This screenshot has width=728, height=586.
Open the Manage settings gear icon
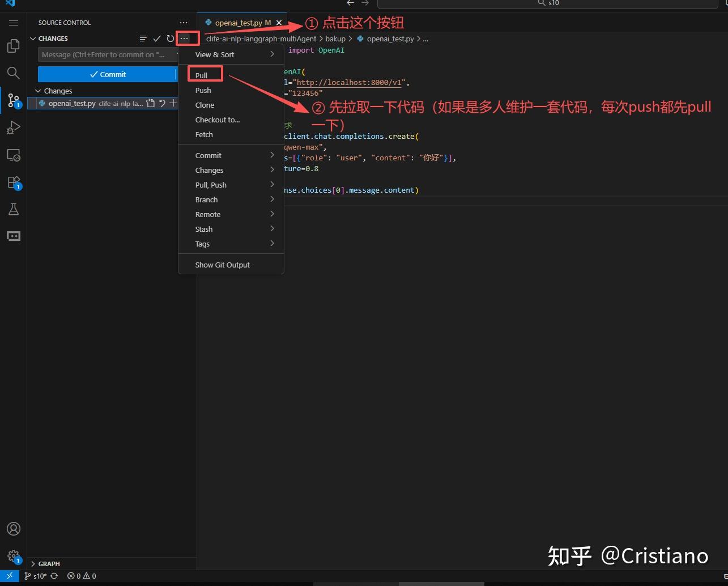(13, 556)
